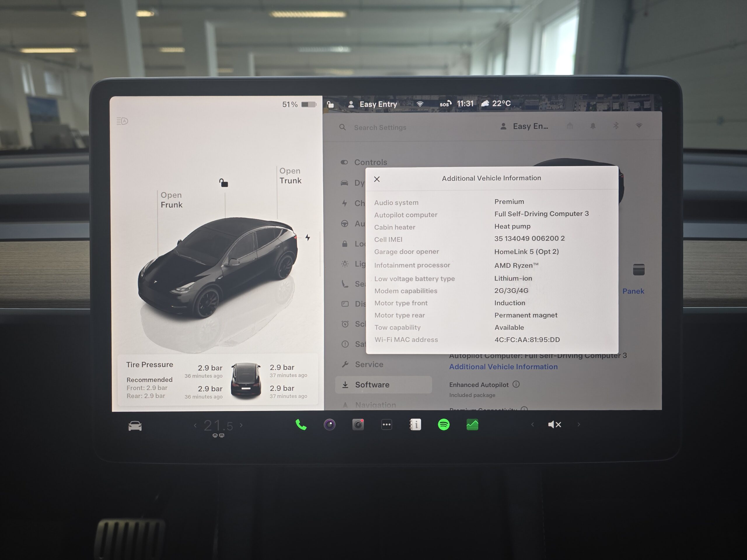The image size is (747, 560).
Task: Launch the Sentry recording camera icon
Action: click(358, 425)
